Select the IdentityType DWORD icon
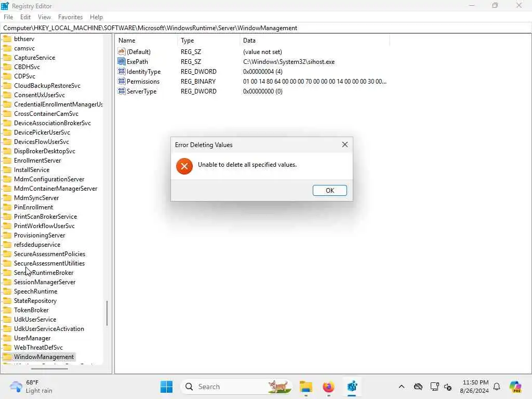This screenshot has height=399, width=532. click(x=122, y=71)
